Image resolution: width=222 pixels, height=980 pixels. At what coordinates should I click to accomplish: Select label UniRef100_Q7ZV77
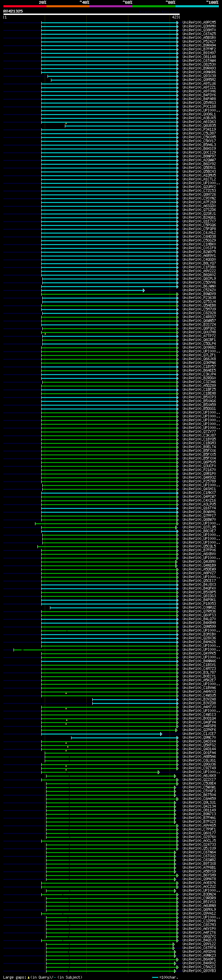[x=199, y=432]
